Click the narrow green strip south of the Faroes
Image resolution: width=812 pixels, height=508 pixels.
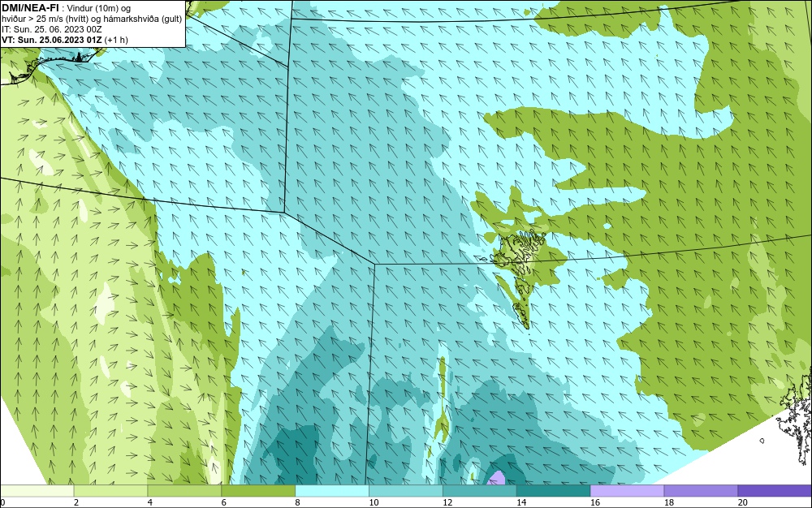click(443, 401)
